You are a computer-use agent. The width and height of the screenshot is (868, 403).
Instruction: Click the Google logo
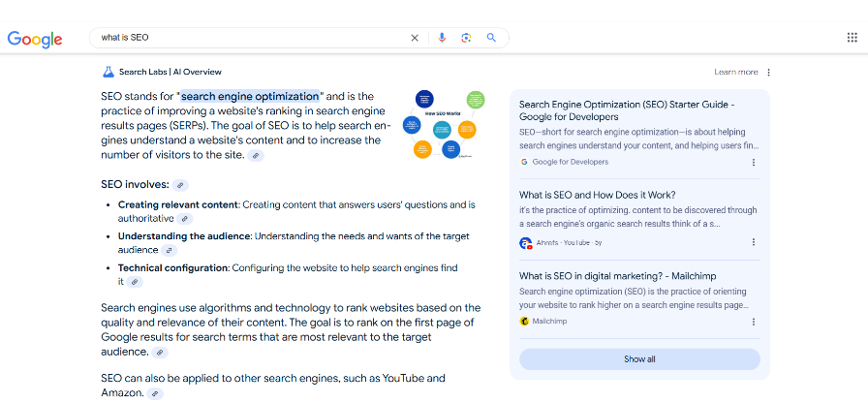(x=34, y=39)
